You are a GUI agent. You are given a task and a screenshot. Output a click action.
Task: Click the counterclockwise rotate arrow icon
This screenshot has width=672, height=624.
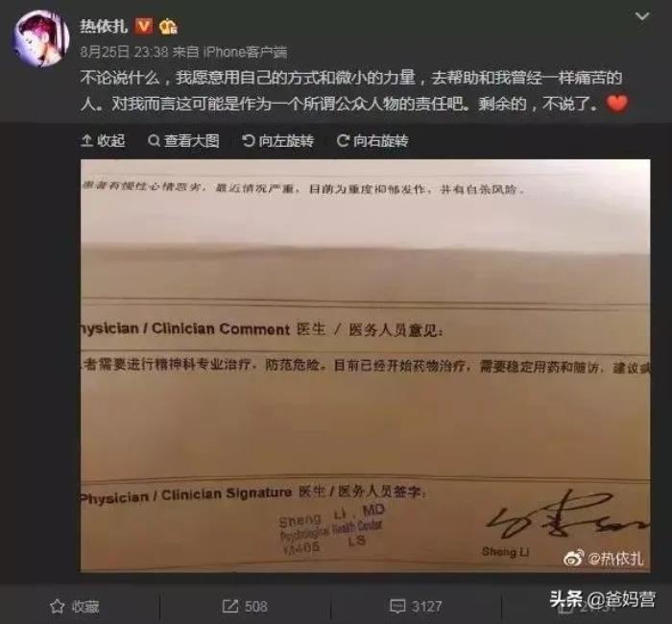(248, 140)
